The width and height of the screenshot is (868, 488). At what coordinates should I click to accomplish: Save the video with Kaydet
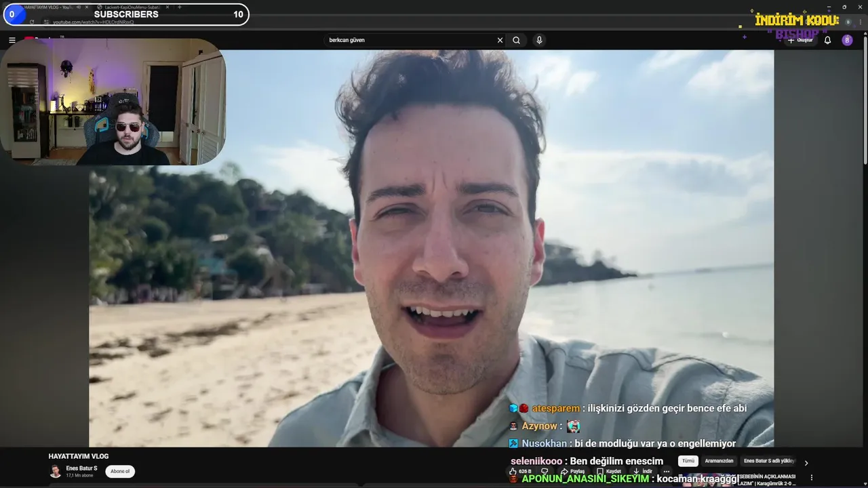click(608, 471)
